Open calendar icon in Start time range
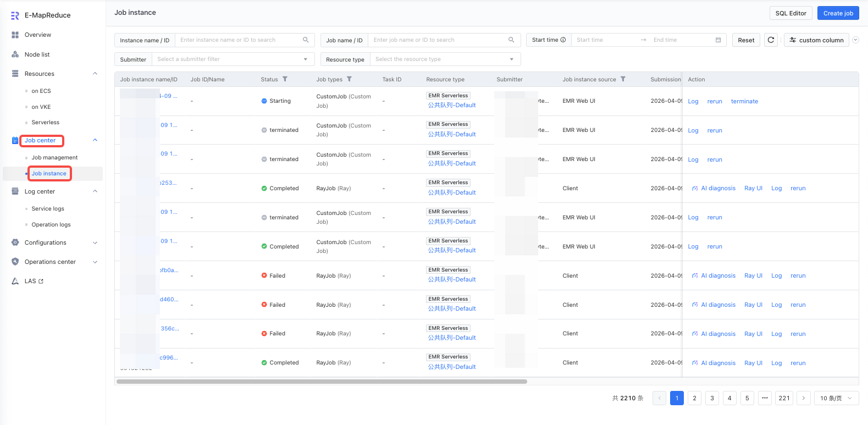The image size is (868, 425). click(x=718, y=40)
